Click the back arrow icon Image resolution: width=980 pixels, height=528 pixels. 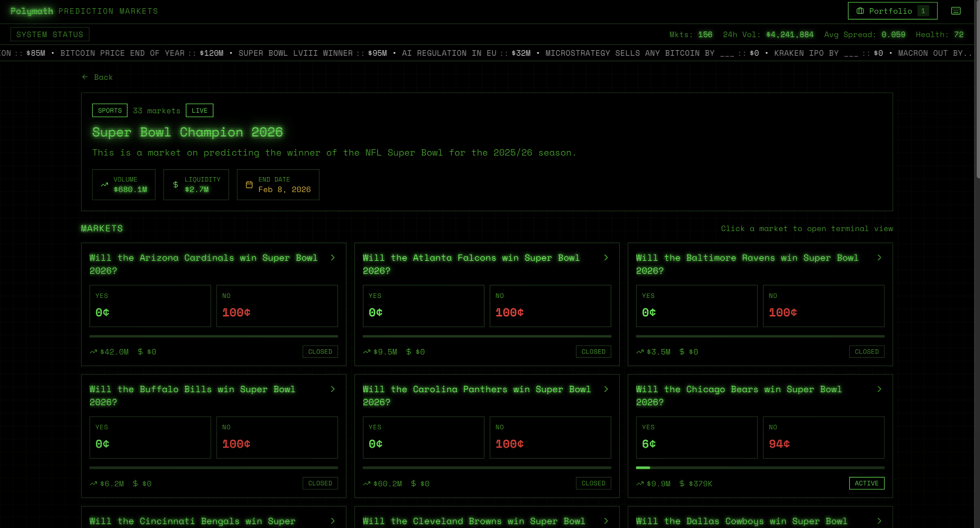click(85, 77)
